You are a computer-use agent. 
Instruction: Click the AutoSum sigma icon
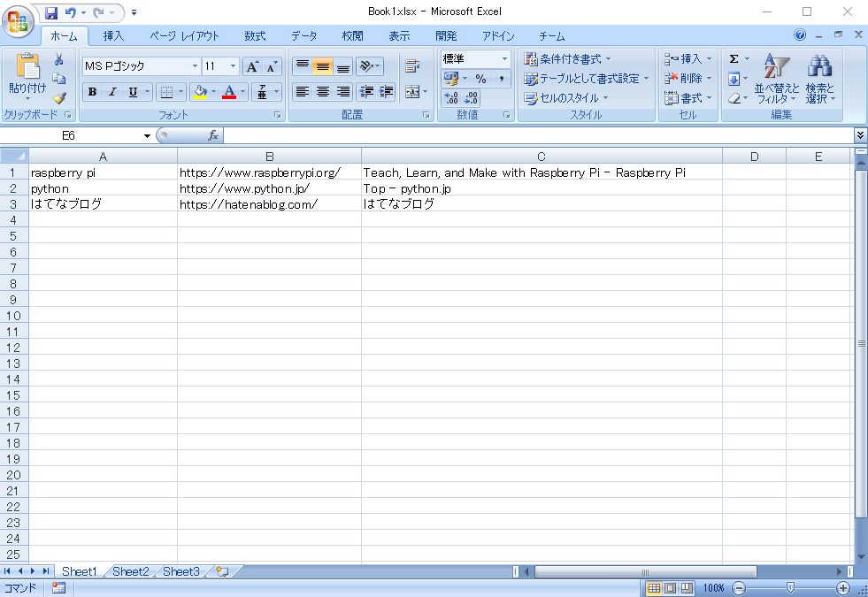(734, 59)
